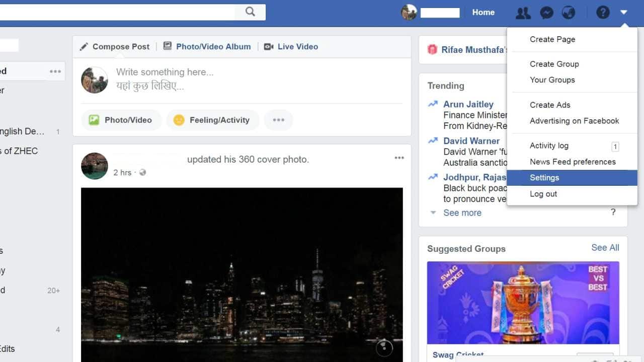Click the birthday gift icon

tap(432, 49)
